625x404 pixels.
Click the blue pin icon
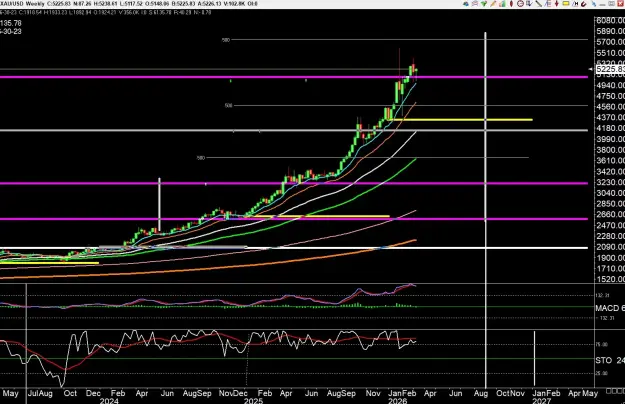(594, 4)
